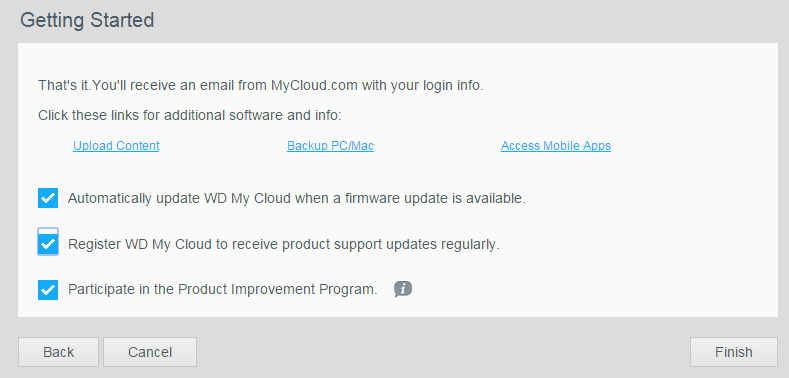
Task: Uncheck the automatic firmware update checkbox
Action: click(x=48, y=198)
